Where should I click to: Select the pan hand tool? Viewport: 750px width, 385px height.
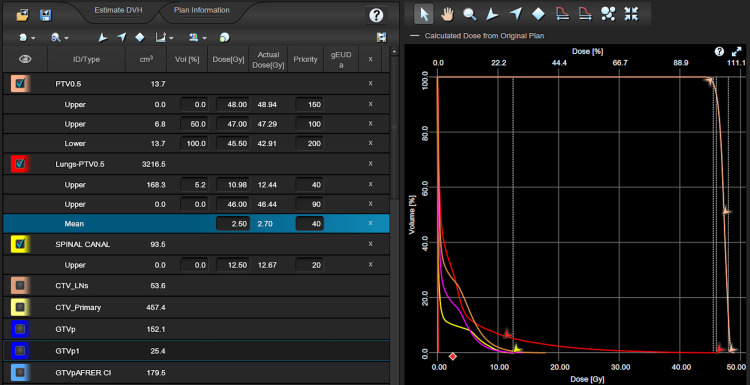447,14
